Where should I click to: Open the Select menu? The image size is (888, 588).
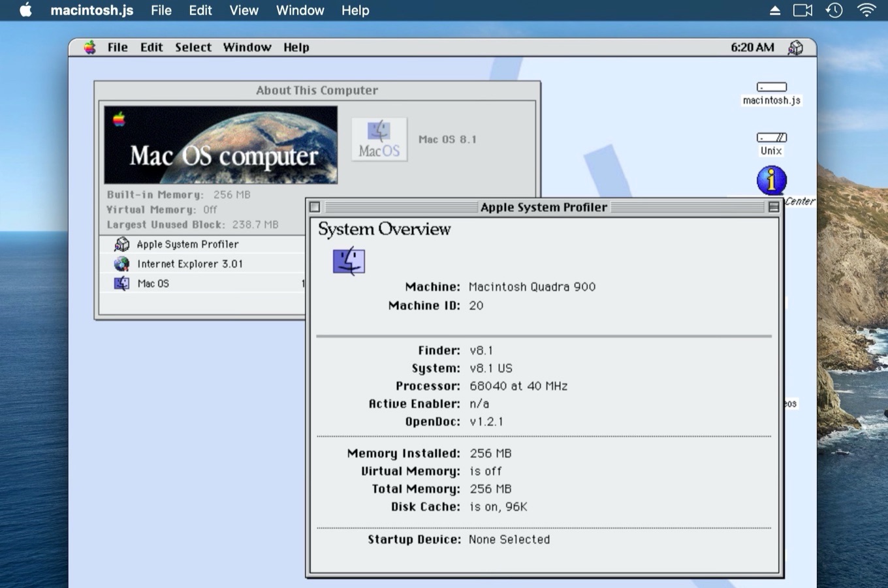193,47
